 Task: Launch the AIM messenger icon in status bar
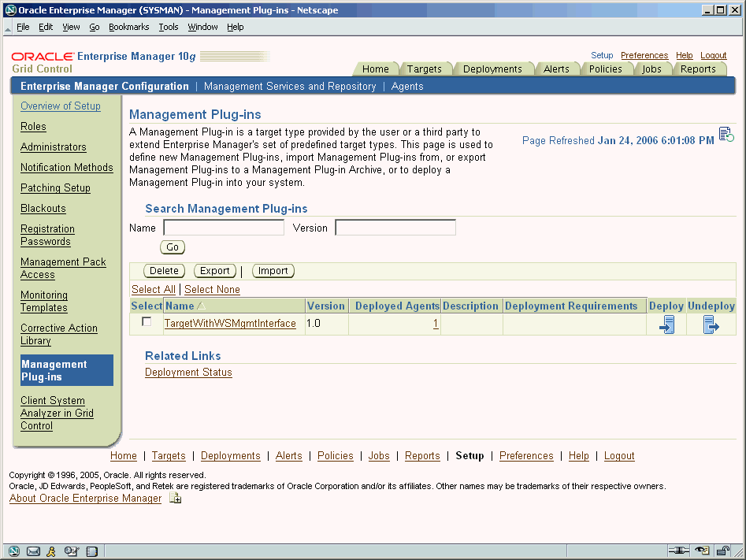(51, 551)
